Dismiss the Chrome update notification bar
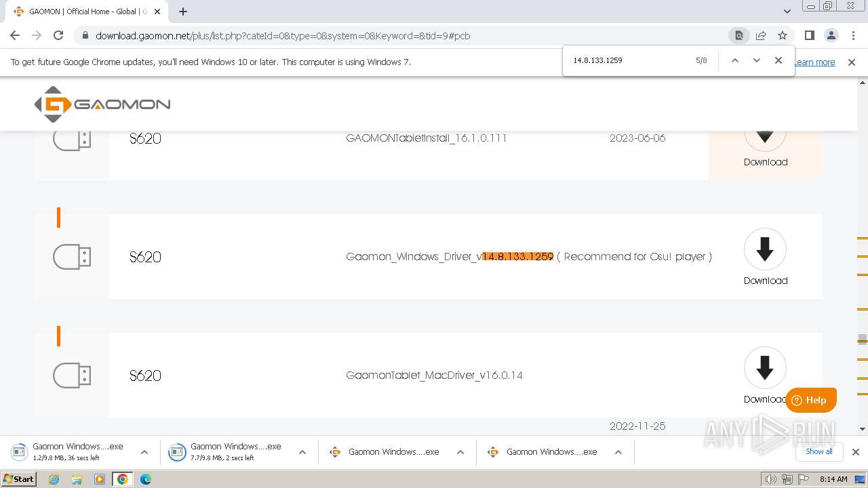The height and width of the screenshot is (488, 868). tap(852, 62)
